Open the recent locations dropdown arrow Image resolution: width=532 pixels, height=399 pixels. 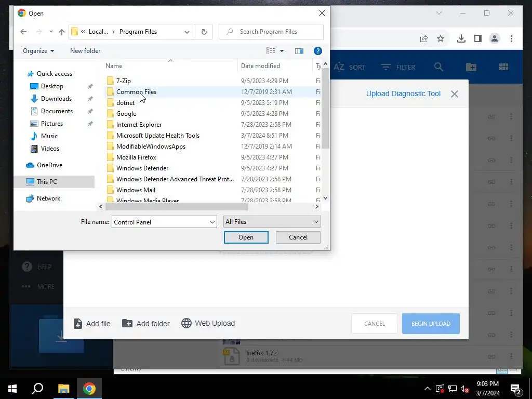(x=51, y=32)
